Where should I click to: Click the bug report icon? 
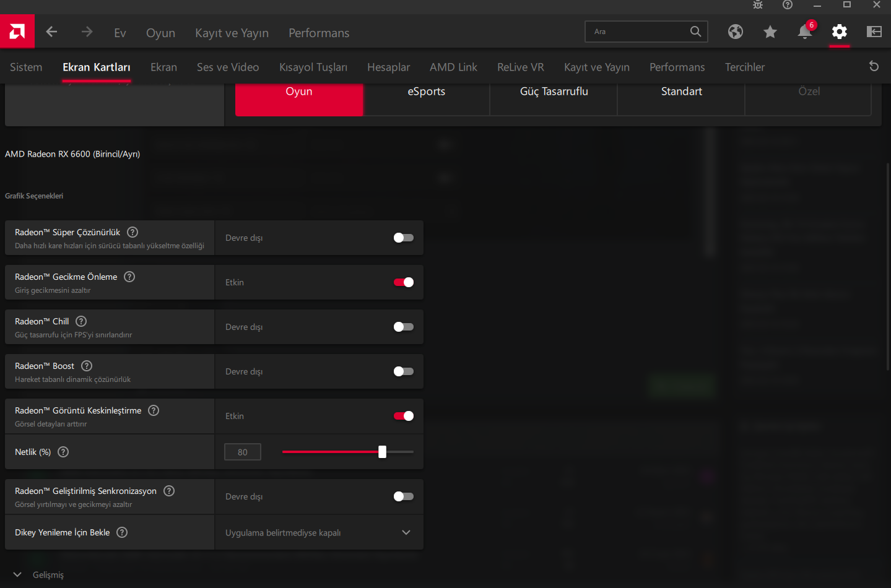pyautogui.click(x=758, y=5)
